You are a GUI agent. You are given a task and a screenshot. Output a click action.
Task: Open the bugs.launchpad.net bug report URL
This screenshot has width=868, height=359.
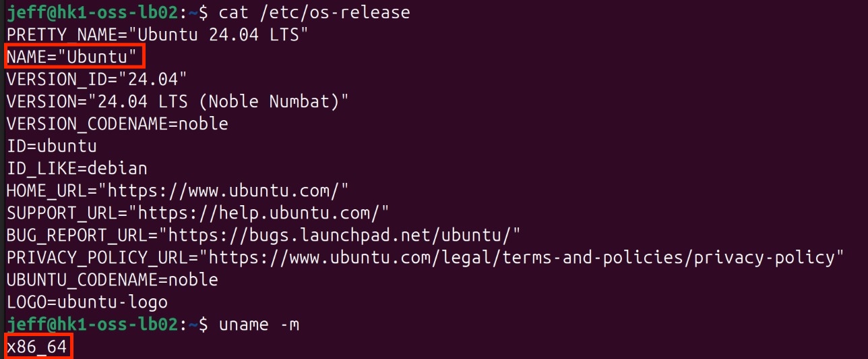(344, 235)
